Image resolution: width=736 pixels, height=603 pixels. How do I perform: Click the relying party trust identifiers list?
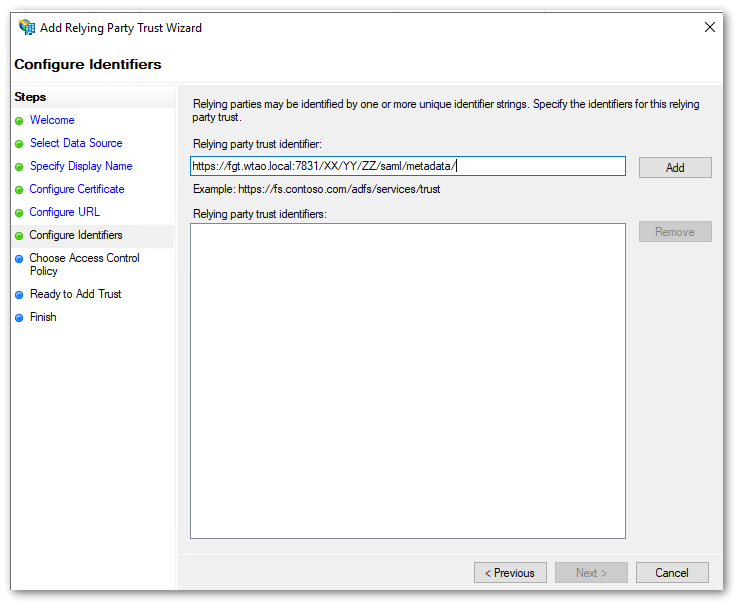[407, 380]
